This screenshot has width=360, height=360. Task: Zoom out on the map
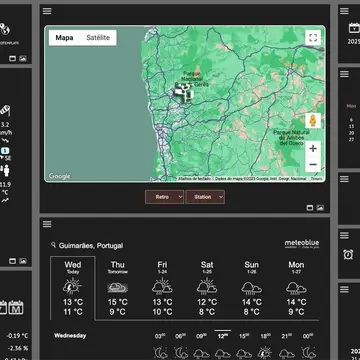pyautogui.click(x=313, y=164)
